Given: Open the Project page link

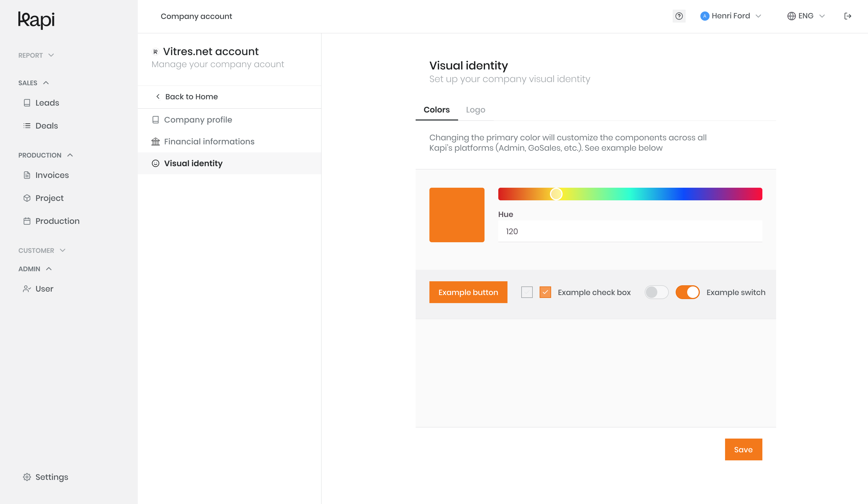Looking at the screenshot, I should tap(49, 198).
